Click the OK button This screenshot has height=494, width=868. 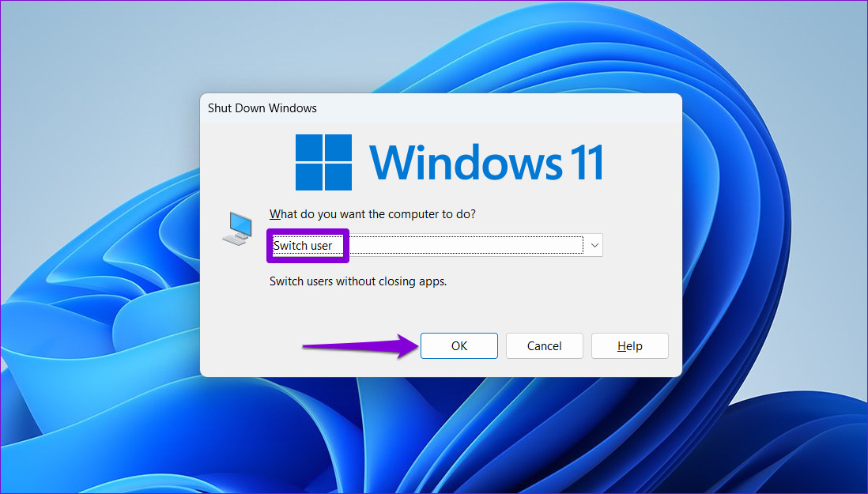pos(459,345)
